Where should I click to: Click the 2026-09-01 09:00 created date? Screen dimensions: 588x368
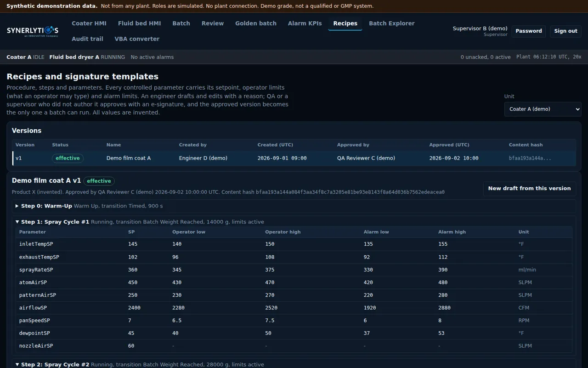click(282, 158)
